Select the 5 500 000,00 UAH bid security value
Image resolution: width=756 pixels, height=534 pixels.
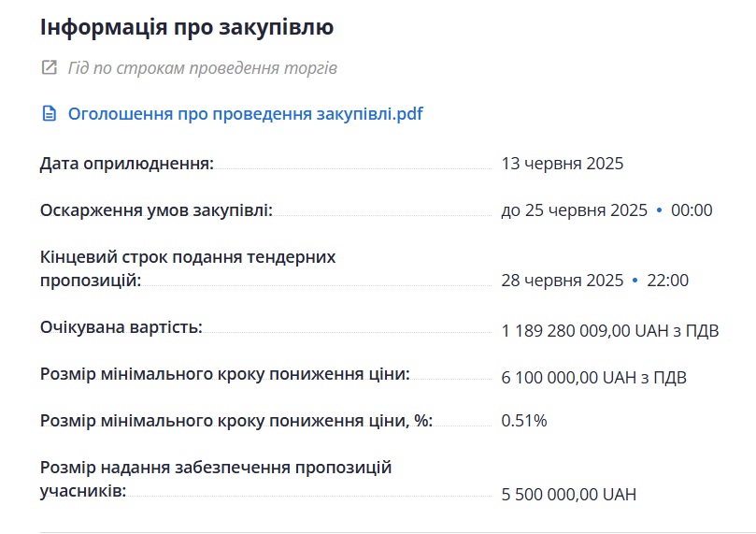point(569,495)
